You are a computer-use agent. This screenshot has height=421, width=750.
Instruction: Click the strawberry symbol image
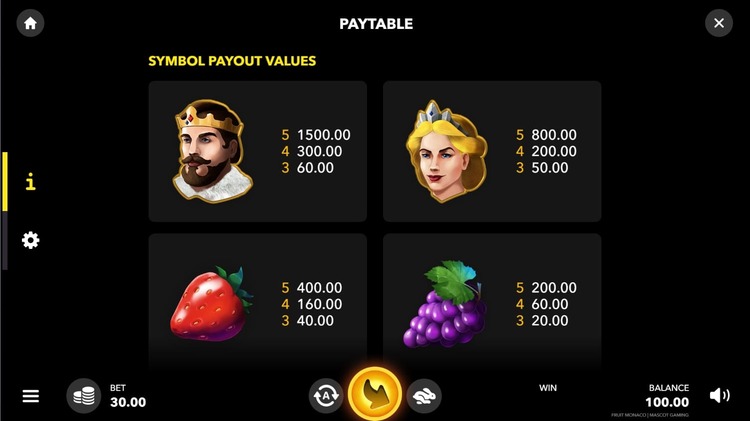click(x=211, y=303)
